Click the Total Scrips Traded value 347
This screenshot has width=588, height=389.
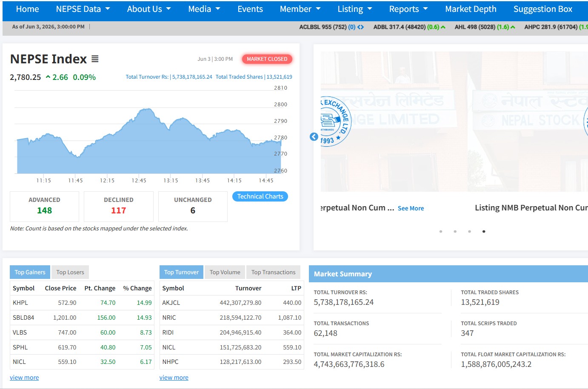click(x=467, y=333)
